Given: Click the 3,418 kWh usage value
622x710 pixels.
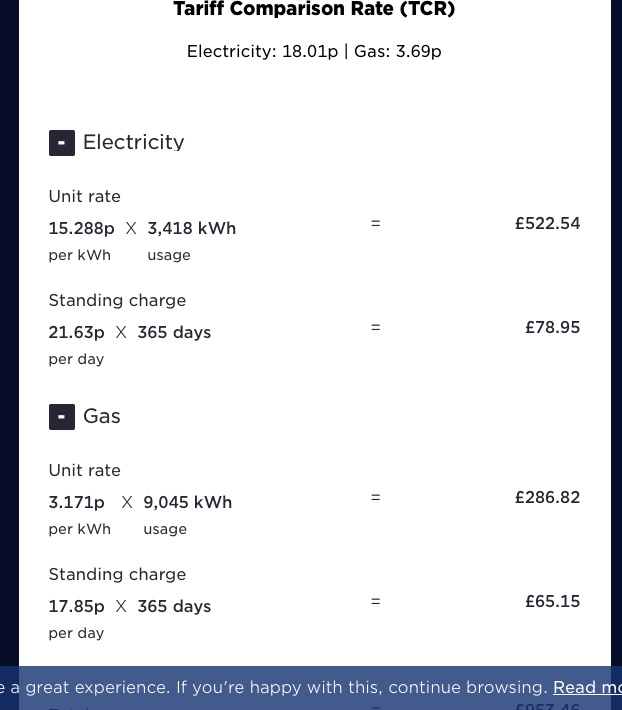Looking at the screenshot, I should [191, 229].
